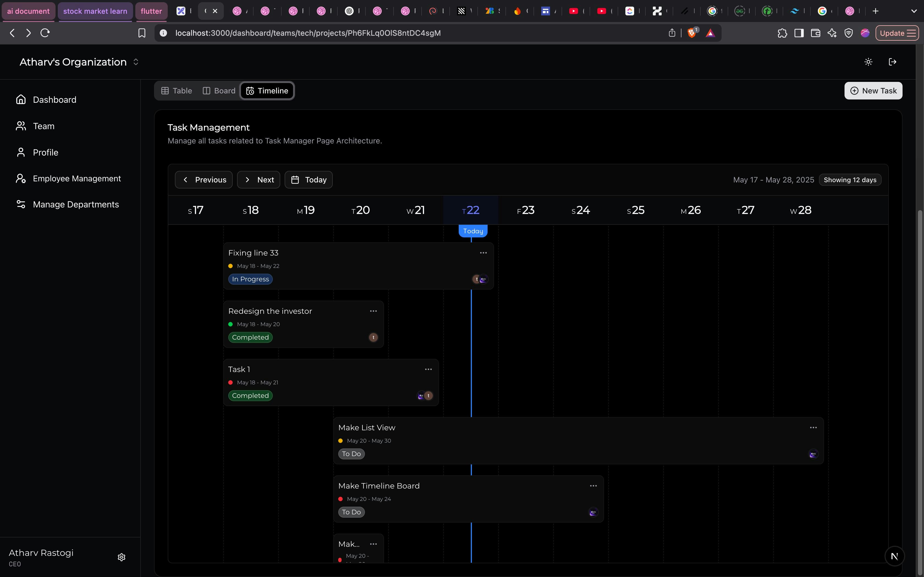This screenshot has width=924, height=577.
Task: Toggle the light/dark theme sun icon
Action: [x=868, y=62]
